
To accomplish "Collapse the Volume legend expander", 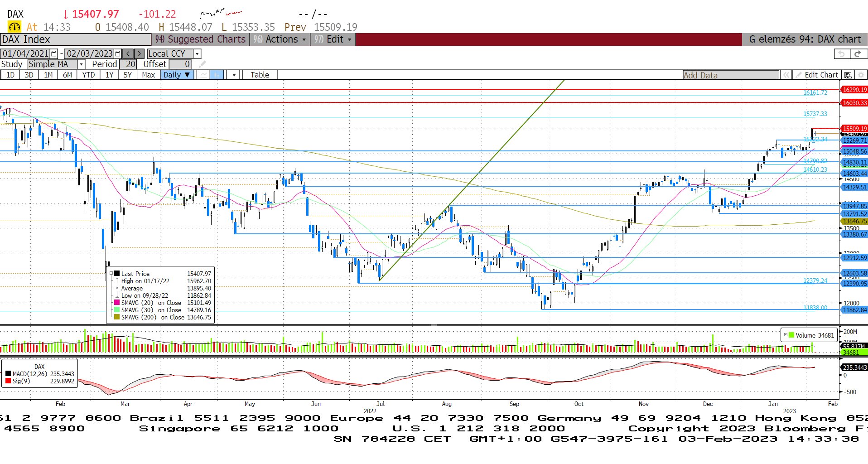I will [786, 335].
